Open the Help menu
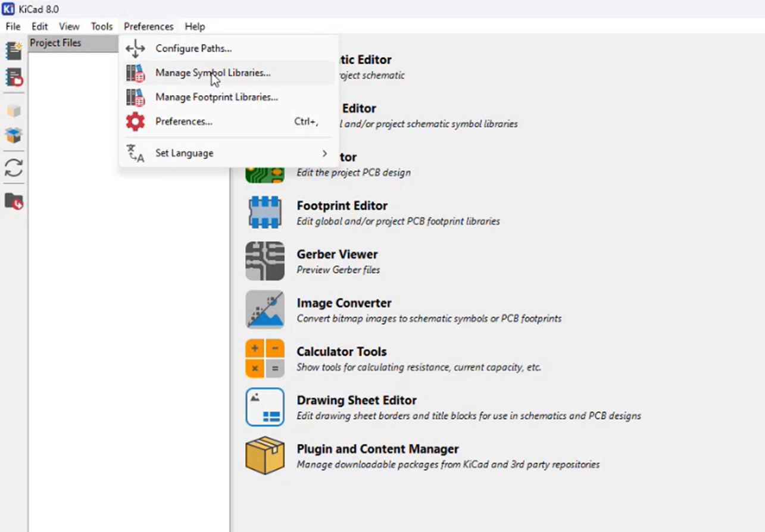The image size is (765, 532). pyautogui.click(x=195, y=26)
